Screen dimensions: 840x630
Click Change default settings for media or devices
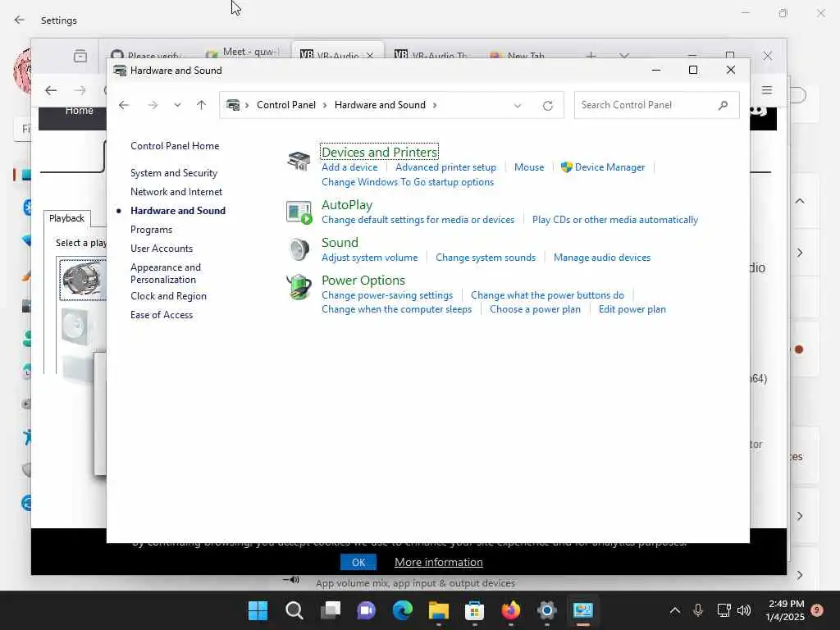pos(418,220)
